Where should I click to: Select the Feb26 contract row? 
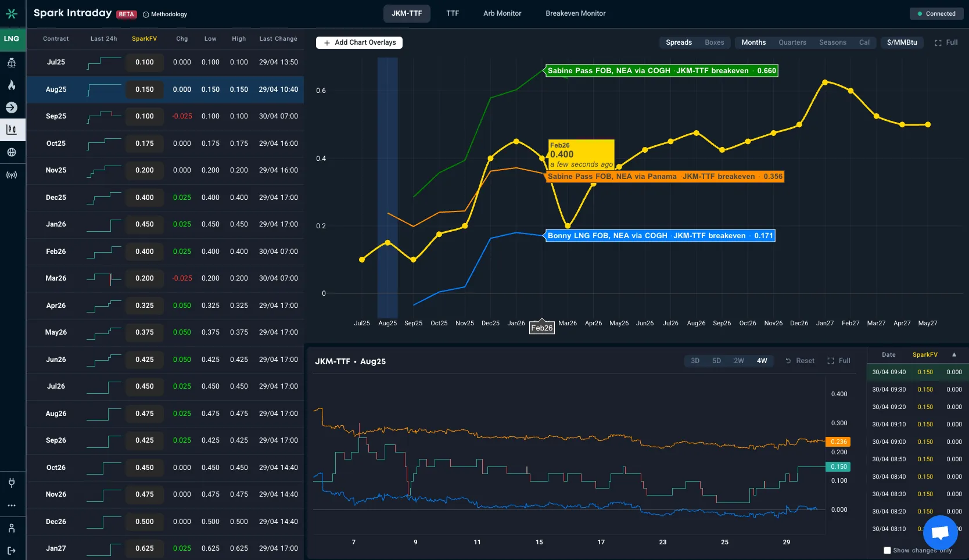[165, 252]
